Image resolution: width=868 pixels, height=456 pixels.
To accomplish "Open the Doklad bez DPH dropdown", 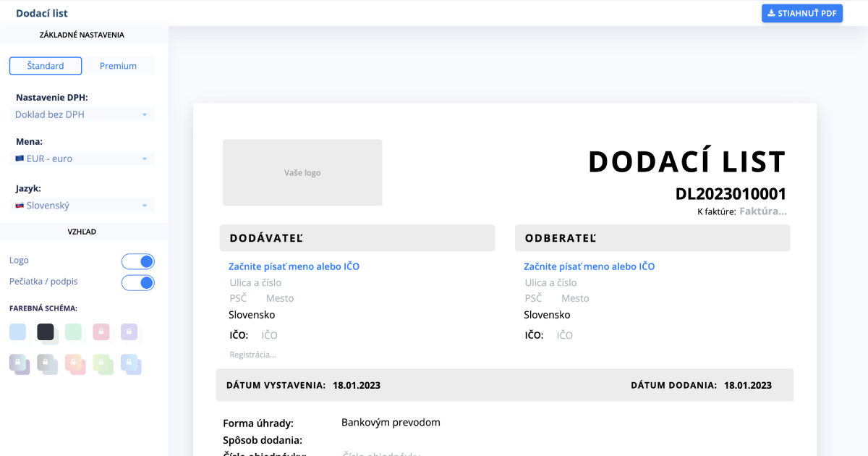I will click(x=81, y=114).
